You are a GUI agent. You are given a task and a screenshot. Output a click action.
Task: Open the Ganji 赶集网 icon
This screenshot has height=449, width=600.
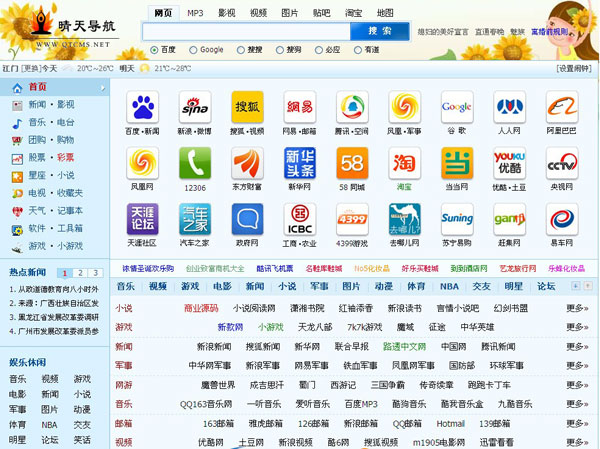[x=509, y=219]
